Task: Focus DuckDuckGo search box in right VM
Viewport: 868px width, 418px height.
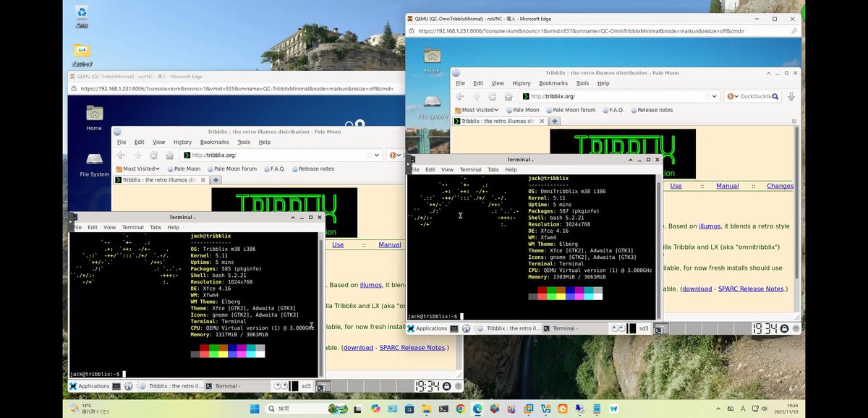Action: click(754, 96)
